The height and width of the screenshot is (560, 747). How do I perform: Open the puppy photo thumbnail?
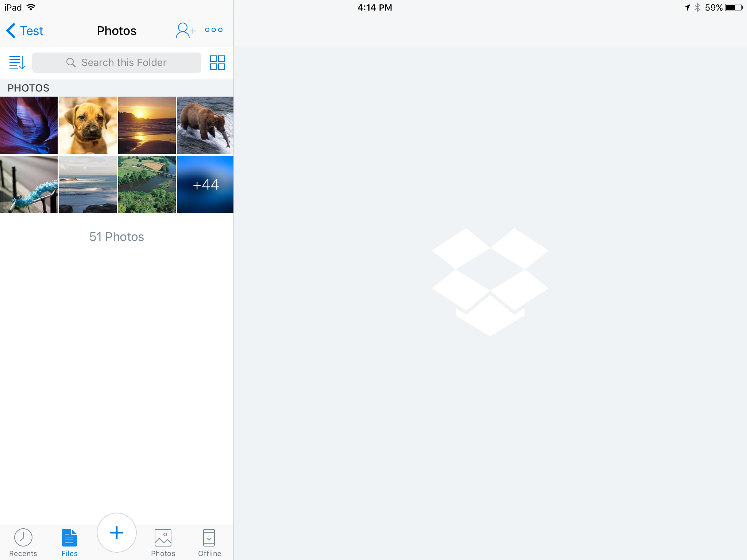(x=88, y=125)
